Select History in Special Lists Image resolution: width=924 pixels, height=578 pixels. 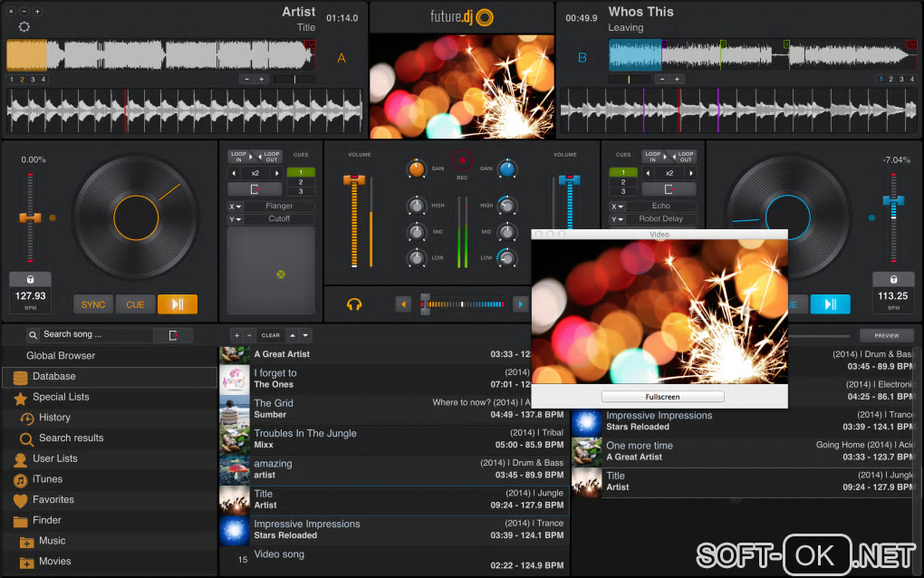[x=54, y=418]
